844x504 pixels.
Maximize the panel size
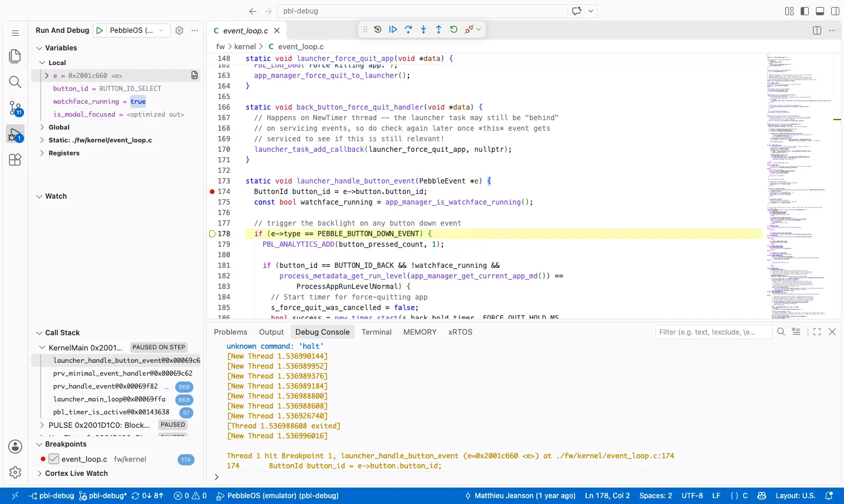[817, 332]
